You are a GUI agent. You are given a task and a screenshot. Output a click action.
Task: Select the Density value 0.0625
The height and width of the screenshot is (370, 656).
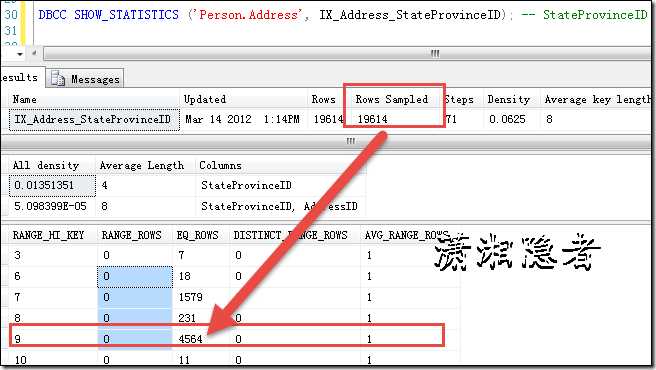[512, 119]
